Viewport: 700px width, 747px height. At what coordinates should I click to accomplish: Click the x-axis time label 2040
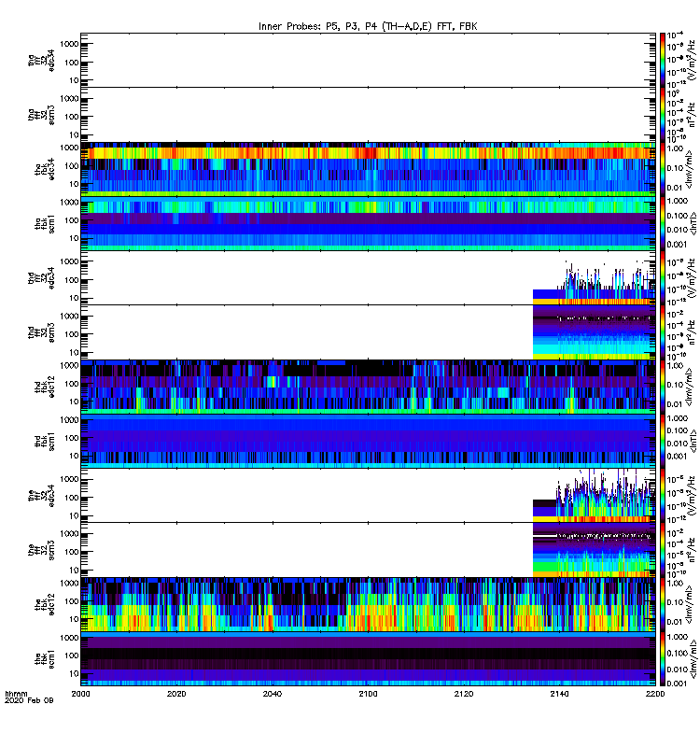[x=272, y=694]
